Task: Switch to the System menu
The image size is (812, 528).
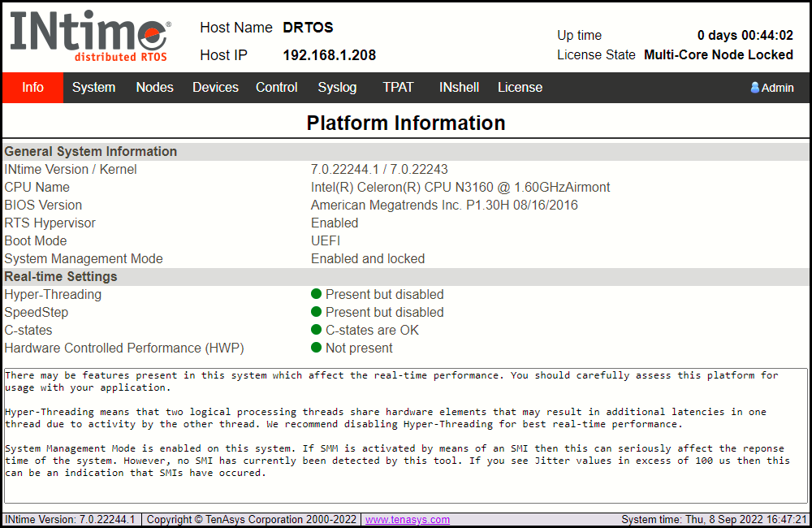Action: (x=93, y=88)
